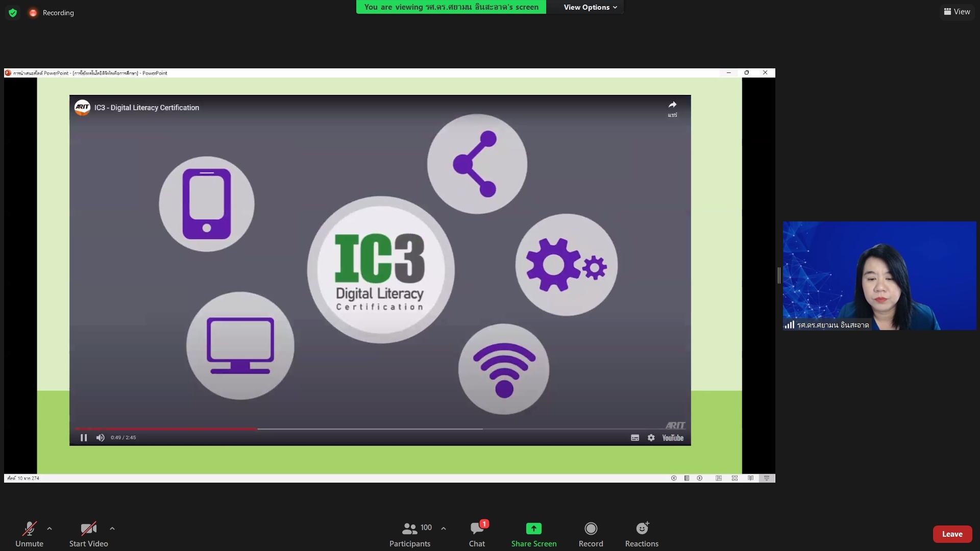This screenshot has height=551, width=980.
Task: Click the PowerPoint app icon in title bar
Action: pyautogui.click(x=8, y=73)
